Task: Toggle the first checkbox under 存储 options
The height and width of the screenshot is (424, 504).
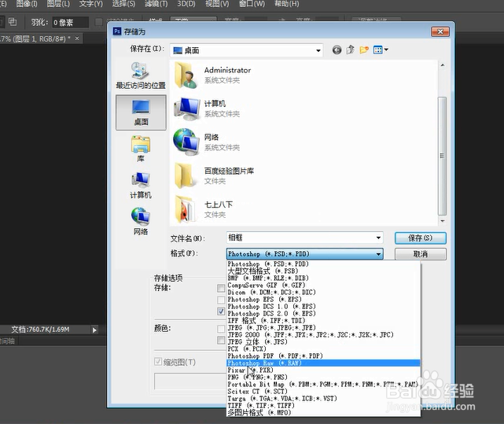Action: tap(221, 288)
